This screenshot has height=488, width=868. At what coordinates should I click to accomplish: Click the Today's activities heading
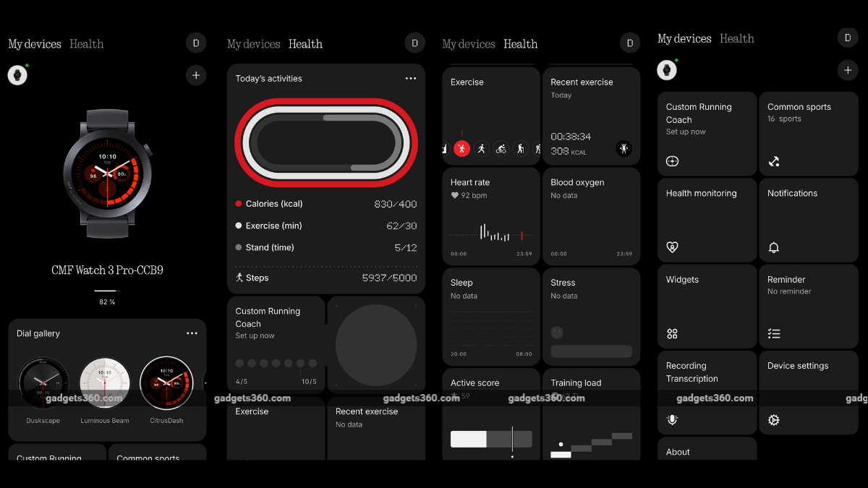(x=269, y=78)
